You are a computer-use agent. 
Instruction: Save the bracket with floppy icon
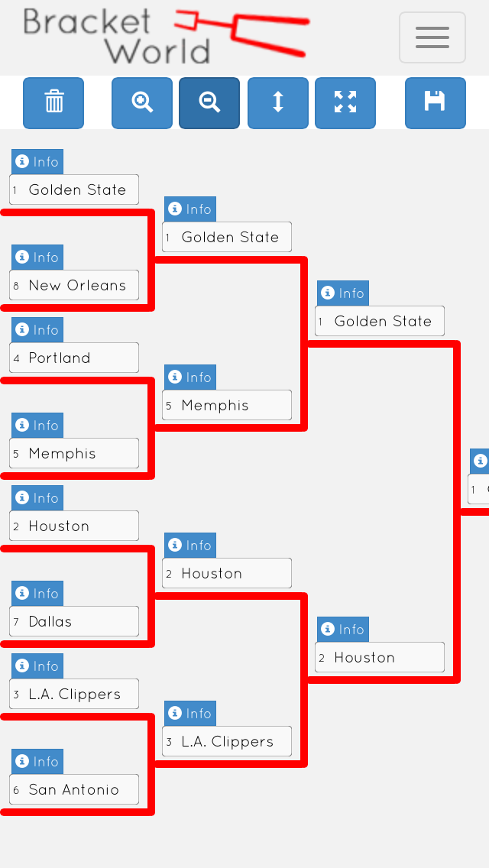[x=435, y=102]
